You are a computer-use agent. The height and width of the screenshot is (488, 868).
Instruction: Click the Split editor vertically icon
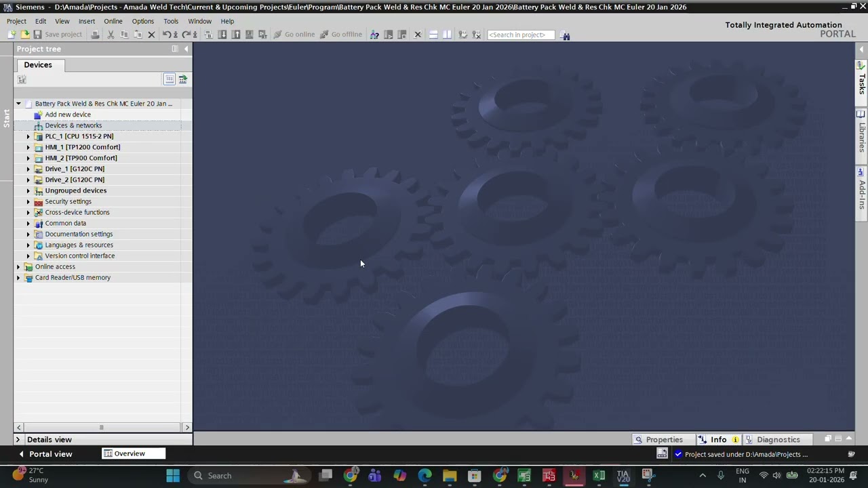(x=447, y=35)
